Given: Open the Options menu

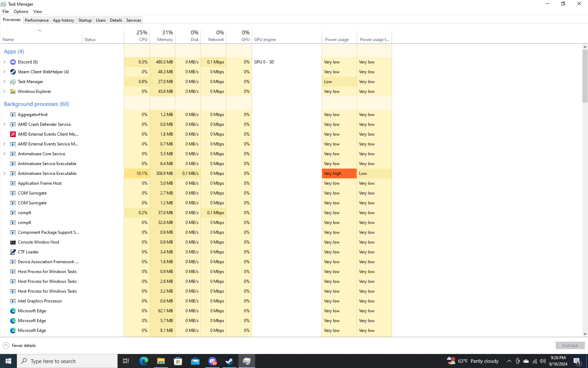Looking at the screenshot, I should [x=21, y=12].
